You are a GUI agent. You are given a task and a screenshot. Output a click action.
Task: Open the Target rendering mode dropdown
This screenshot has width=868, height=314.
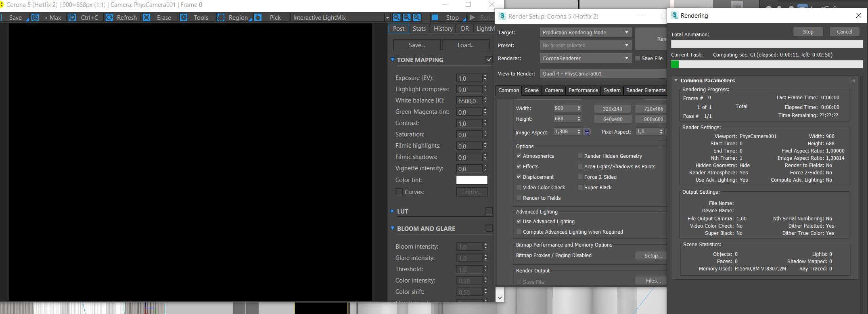point(585,32)
